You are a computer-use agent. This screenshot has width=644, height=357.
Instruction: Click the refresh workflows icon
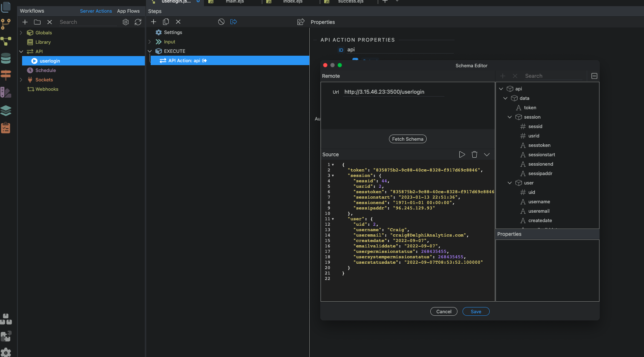coord(138,22)
